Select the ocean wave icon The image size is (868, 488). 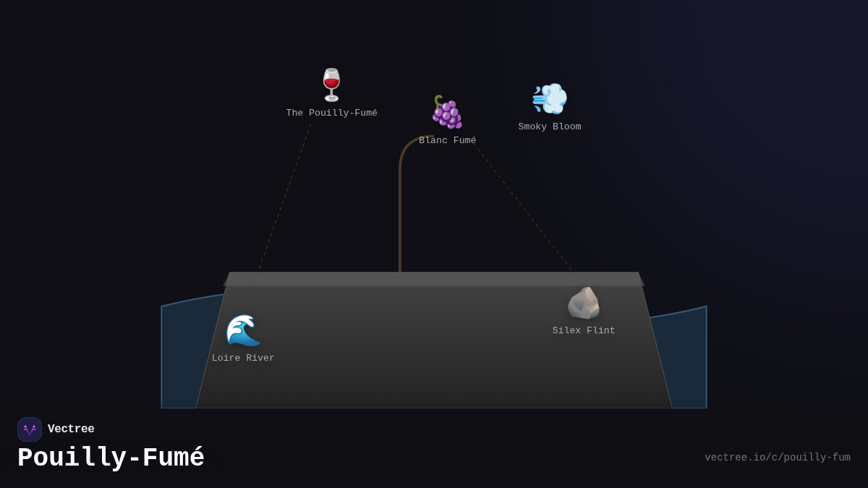point(243,330)
